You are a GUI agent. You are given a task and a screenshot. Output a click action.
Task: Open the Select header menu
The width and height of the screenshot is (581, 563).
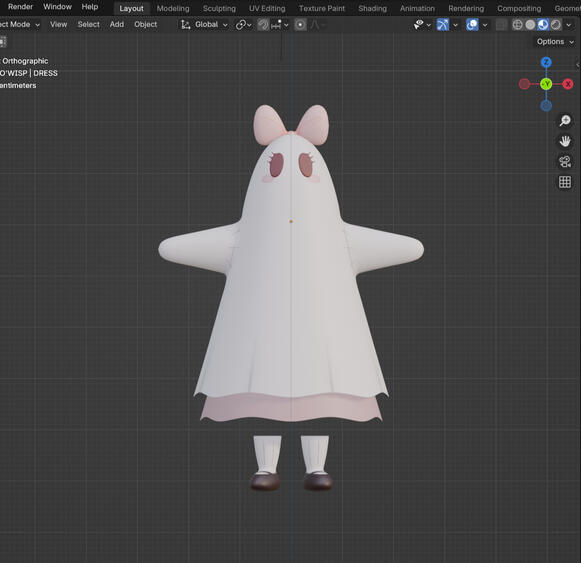click(x=89, y=24)
